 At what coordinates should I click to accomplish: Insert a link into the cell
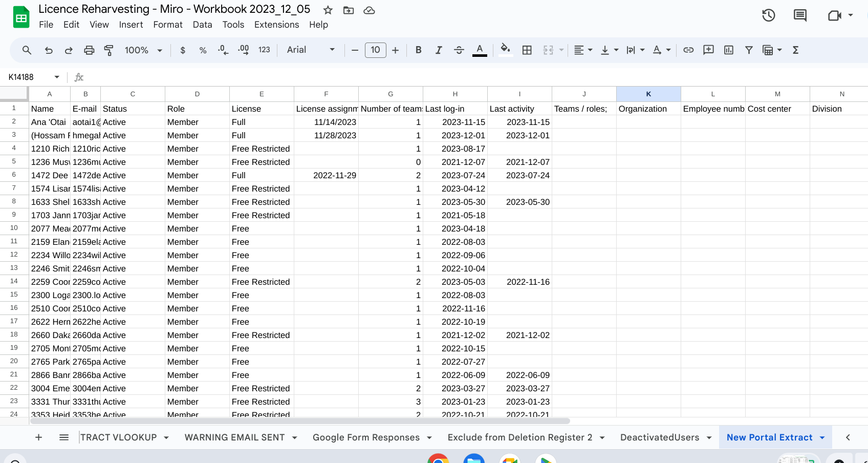(x=688, y=50)
